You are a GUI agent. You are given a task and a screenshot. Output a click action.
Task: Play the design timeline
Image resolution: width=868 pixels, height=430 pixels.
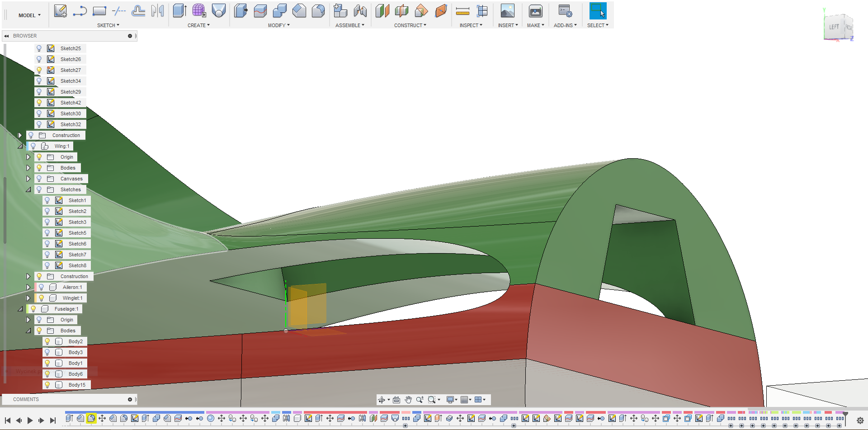(x=30, y=421)
